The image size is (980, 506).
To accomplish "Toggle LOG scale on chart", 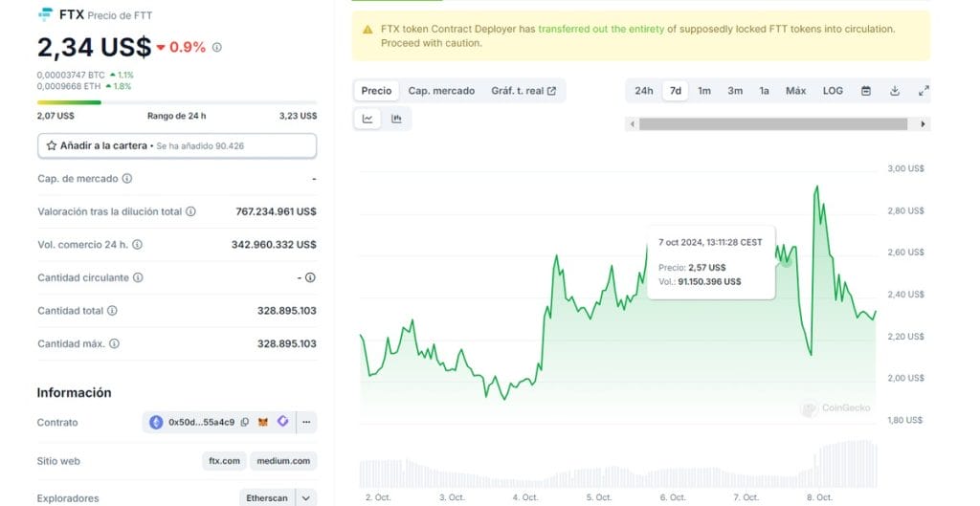I will [x=833, y=91].
